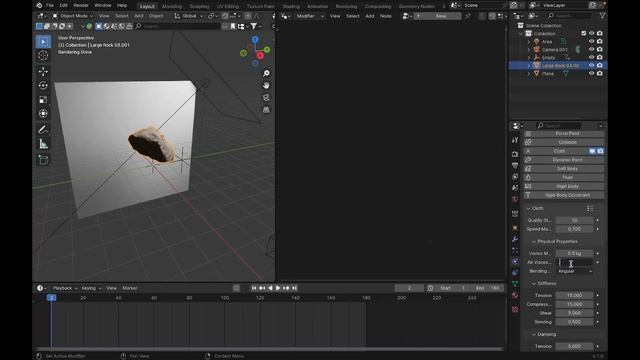
Task: Hide the Empty object in viewport
Action: pyautogui.click(x=591, y=58)
